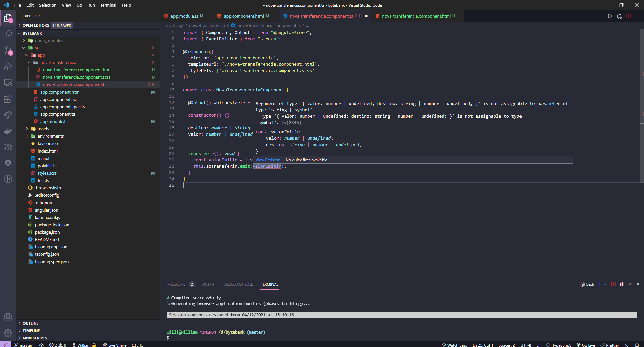Switch to PROBLEMS panel tab
The width and height of the screenshot is (644, 347).
177,284
